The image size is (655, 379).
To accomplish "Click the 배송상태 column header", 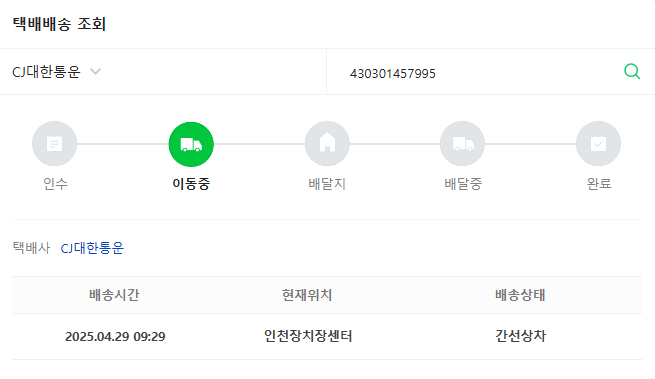I will [520, 295].
